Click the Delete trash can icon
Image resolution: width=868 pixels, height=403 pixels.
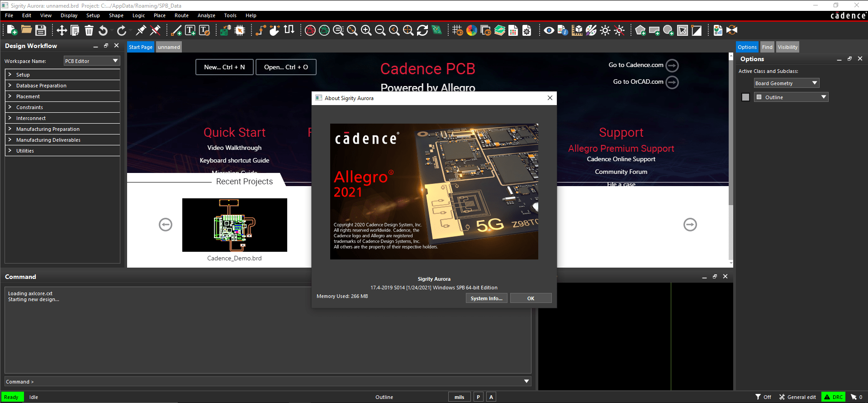click(89, 30)
